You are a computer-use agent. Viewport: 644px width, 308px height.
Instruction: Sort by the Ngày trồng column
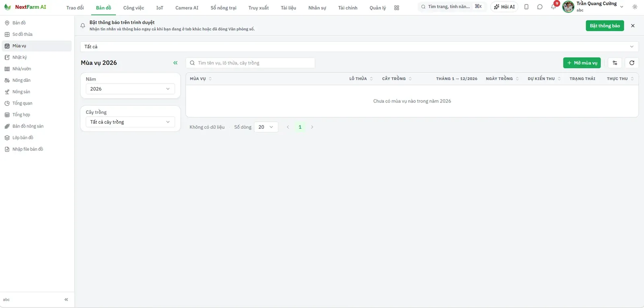pos(502,79)
